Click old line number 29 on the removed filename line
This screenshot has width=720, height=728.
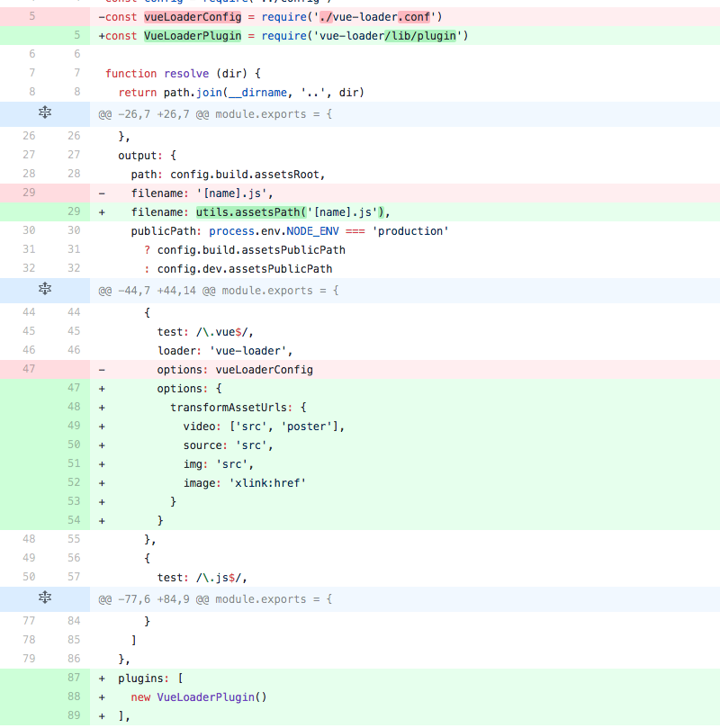click(x=29, y=193)
